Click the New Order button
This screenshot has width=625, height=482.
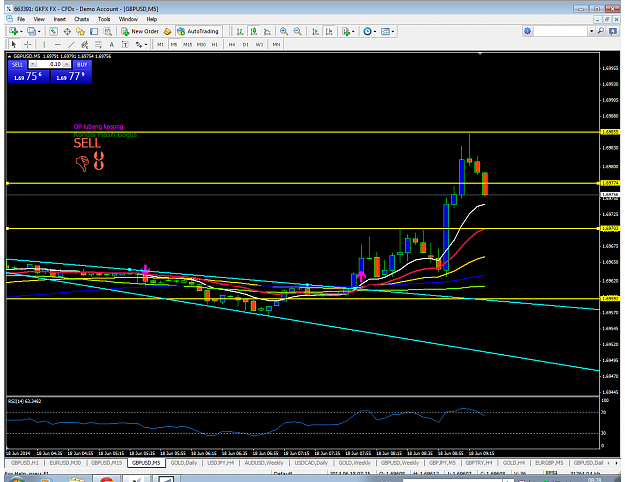point(141,31)
